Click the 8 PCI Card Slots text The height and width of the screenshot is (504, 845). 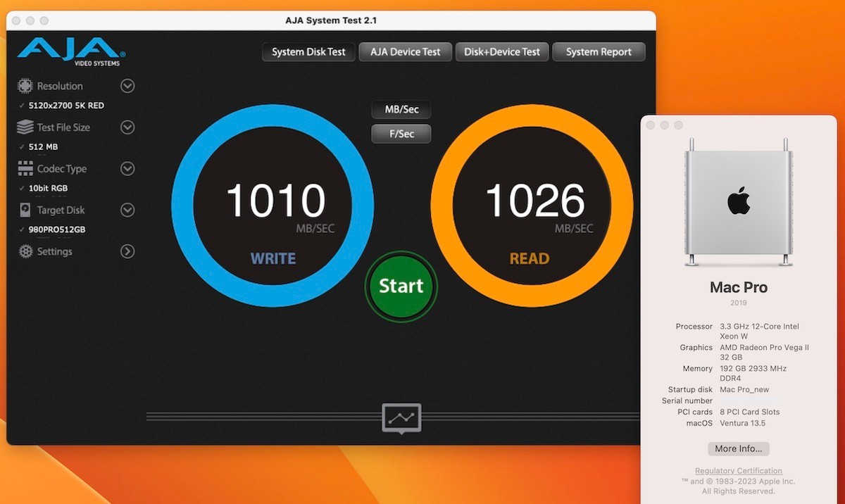(x=749, y=412)
